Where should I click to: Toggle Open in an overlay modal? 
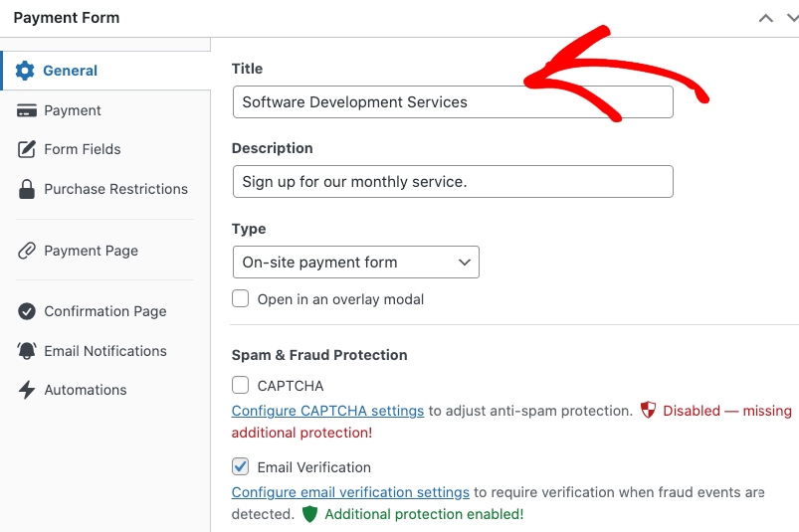point(240,298)
